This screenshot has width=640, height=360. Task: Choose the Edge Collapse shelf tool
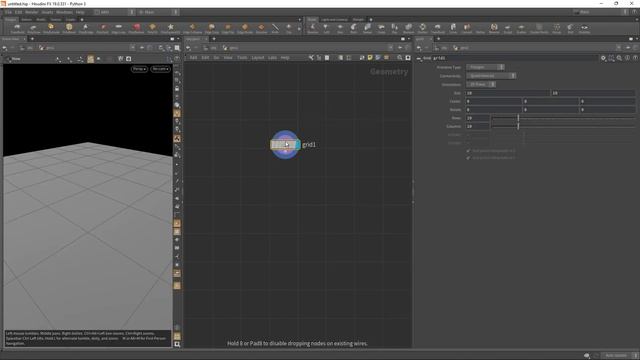(x=192, y=28)
